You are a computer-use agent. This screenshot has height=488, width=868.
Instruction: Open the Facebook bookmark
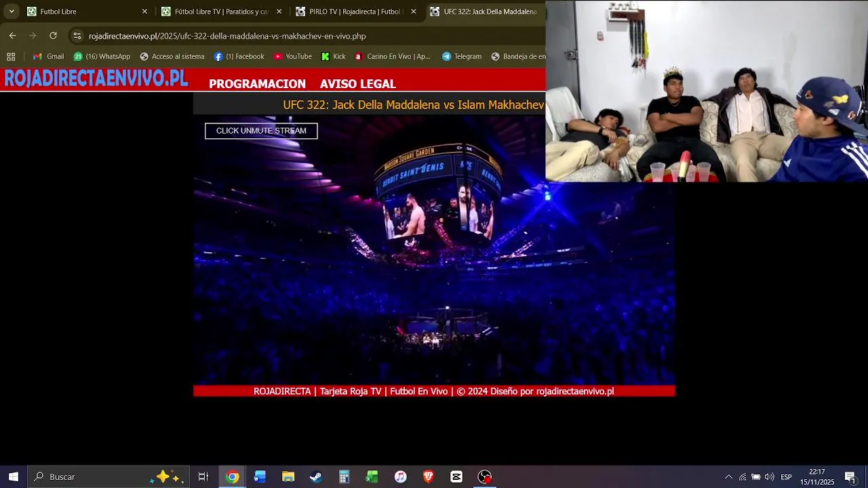(x=239, y=56)
